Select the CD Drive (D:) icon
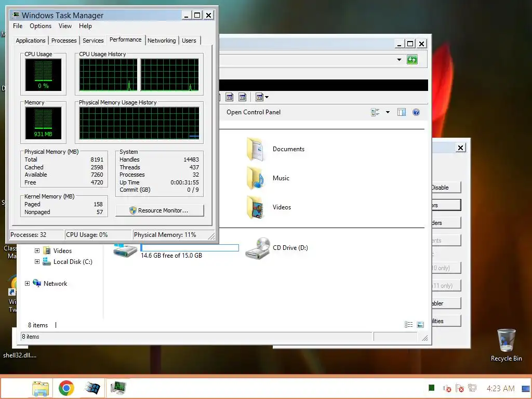 (258, 248)
